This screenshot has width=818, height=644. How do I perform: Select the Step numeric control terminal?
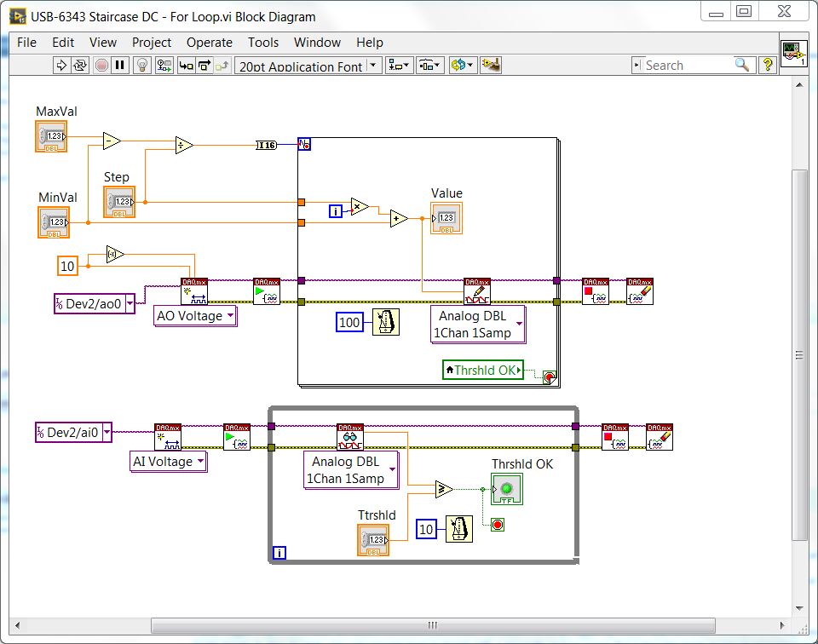[119, 202]
